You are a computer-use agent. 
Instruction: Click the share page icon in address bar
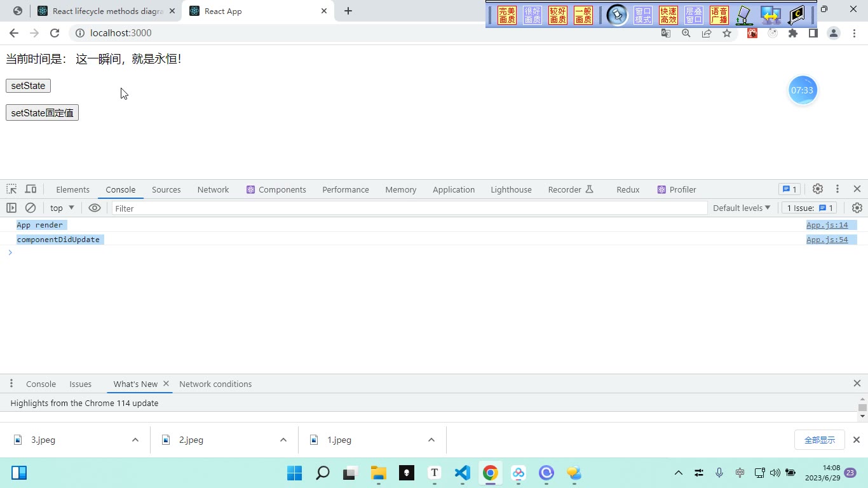(x=707, y=33)
